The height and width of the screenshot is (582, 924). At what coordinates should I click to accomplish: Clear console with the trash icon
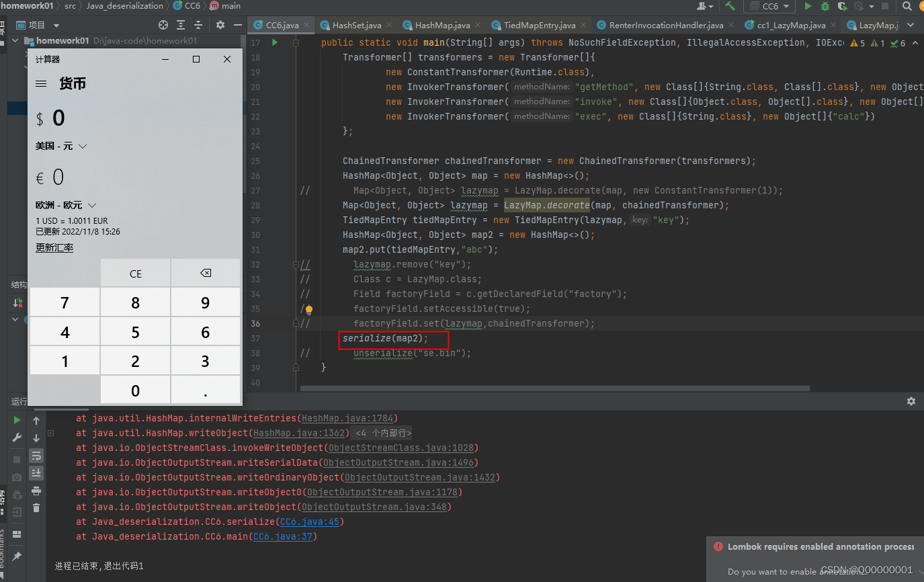coord(36,508)
